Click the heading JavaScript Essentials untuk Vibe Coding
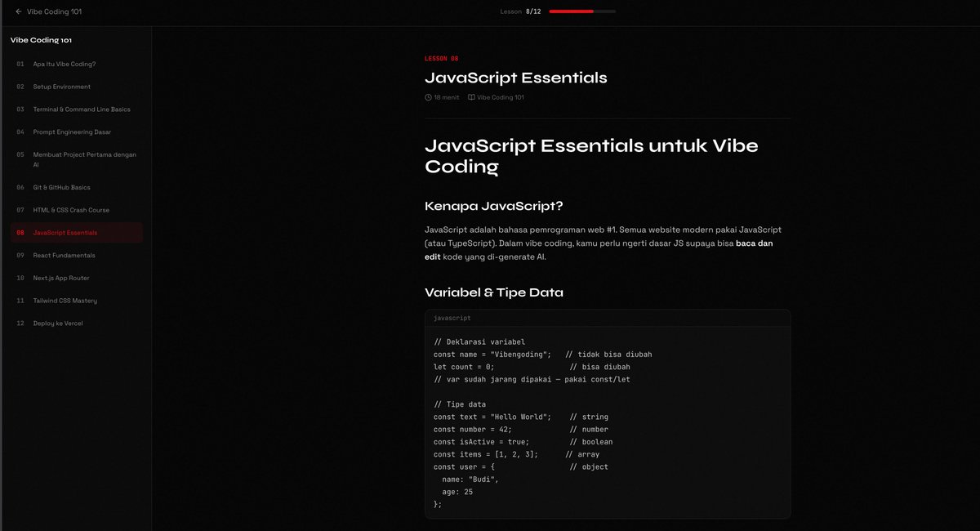Image resolution: width=980 pixels, height=531 pixels. point(591,156)
